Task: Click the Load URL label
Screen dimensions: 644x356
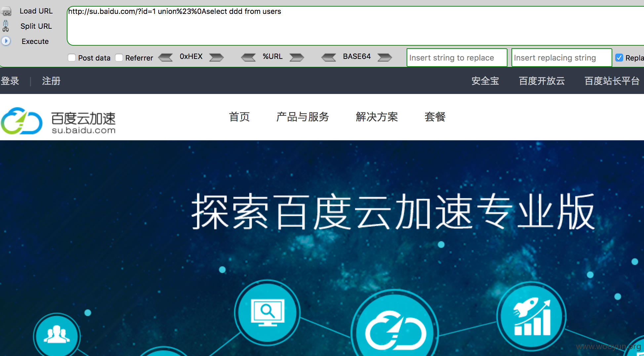Action: tap(36, 11)
